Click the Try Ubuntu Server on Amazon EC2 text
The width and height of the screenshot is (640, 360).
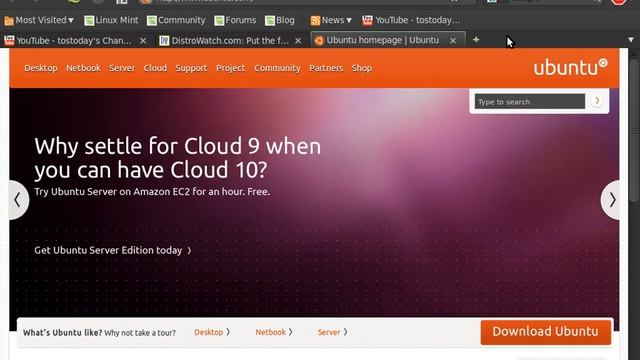(152, 192)
